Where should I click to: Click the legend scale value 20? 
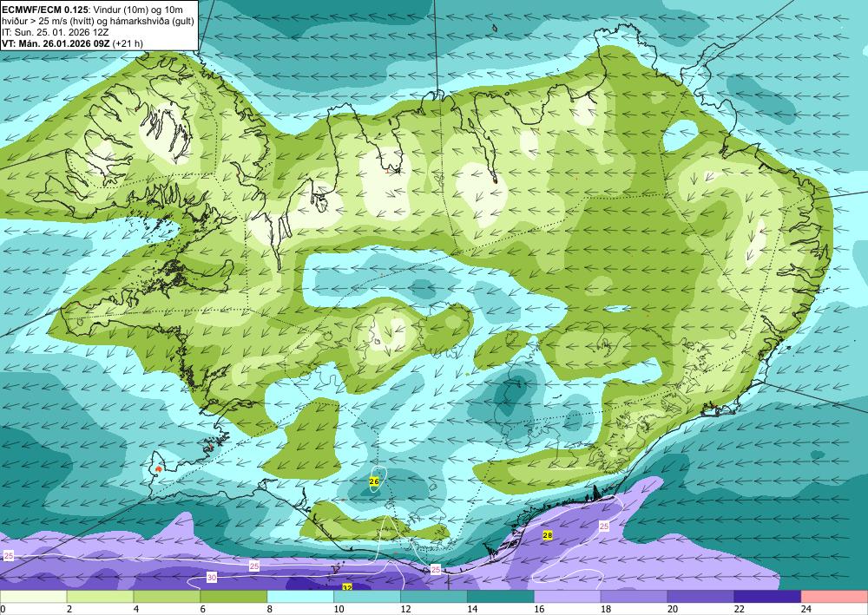[x=673, y=609]
